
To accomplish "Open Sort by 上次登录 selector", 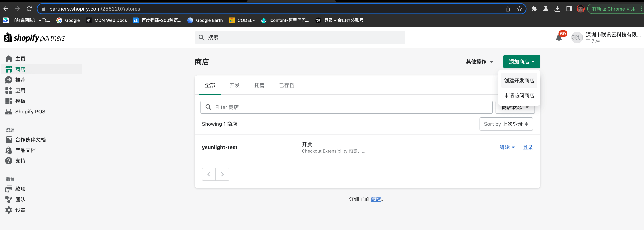I will pos(506,124).
